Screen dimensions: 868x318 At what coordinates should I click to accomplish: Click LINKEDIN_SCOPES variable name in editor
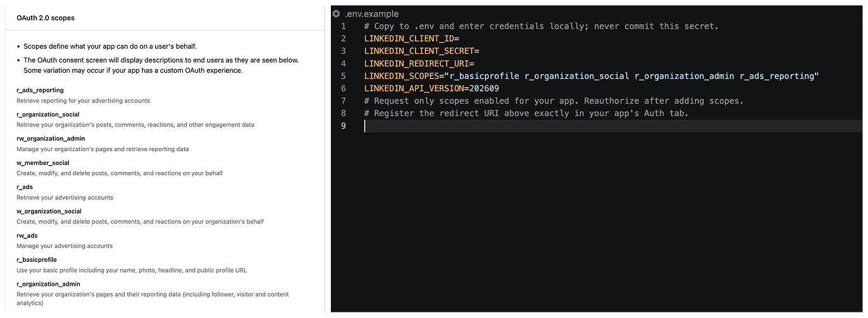(x=402, y=76)
